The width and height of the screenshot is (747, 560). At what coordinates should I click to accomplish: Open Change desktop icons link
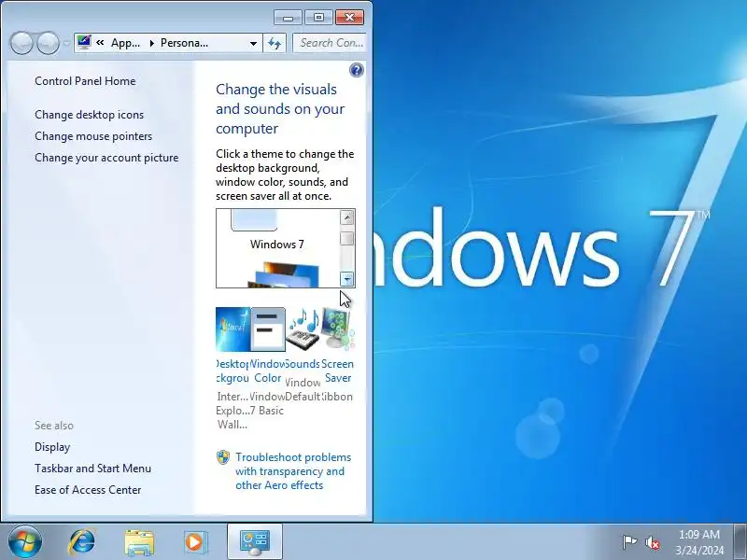89,115
